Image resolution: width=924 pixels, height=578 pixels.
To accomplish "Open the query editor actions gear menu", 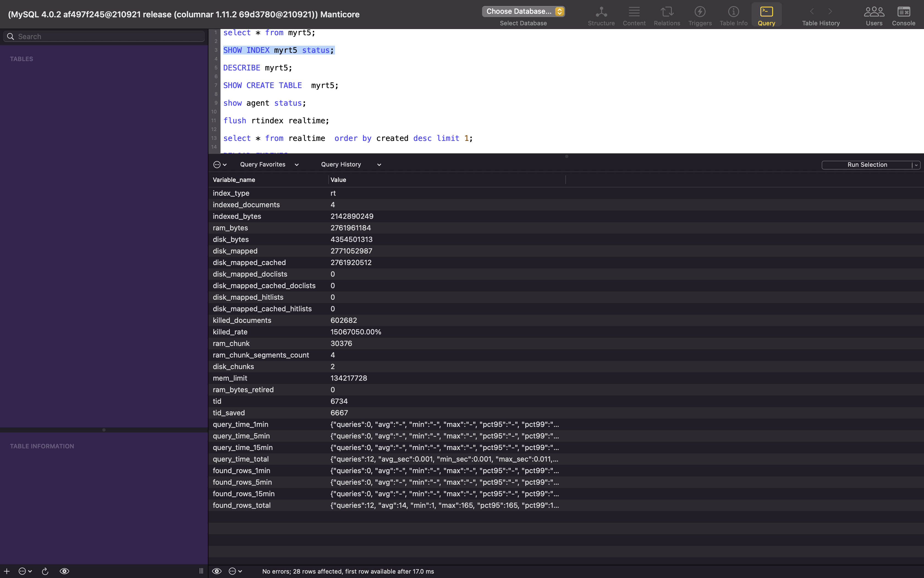I will point(220,164).
